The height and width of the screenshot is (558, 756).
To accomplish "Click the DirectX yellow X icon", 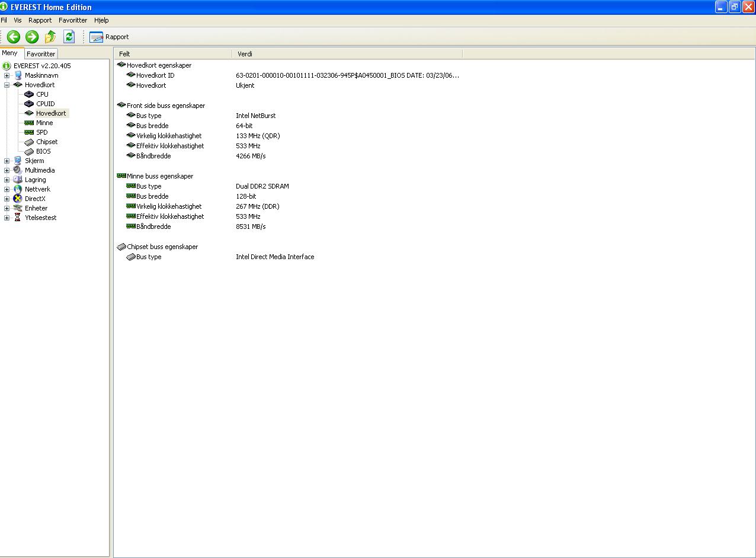I will [x=18, y=199].
